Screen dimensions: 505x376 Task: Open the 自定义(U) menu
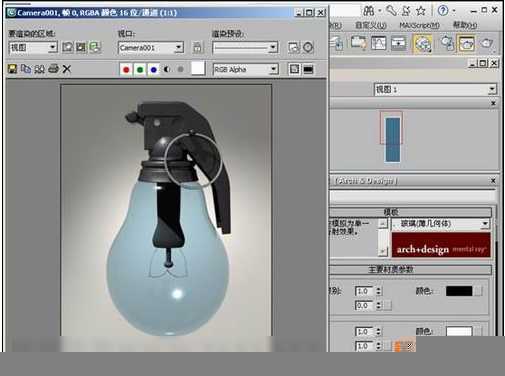(x=371, y=25)
